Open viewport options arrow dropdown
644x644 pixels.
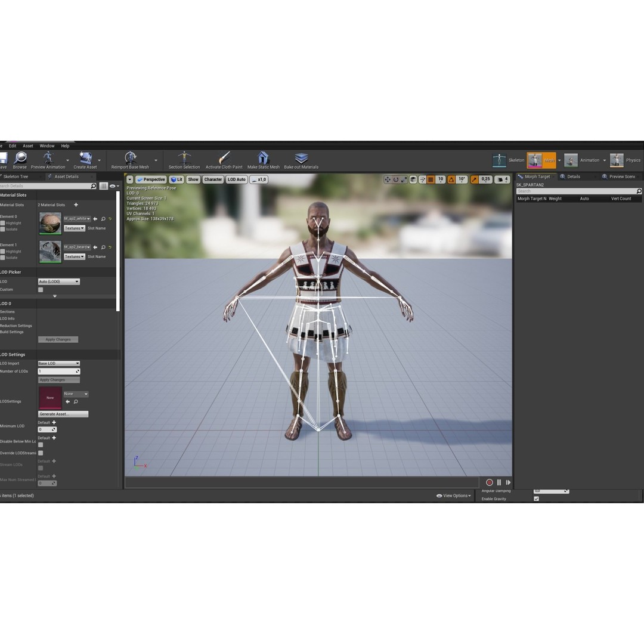[130, 179]
